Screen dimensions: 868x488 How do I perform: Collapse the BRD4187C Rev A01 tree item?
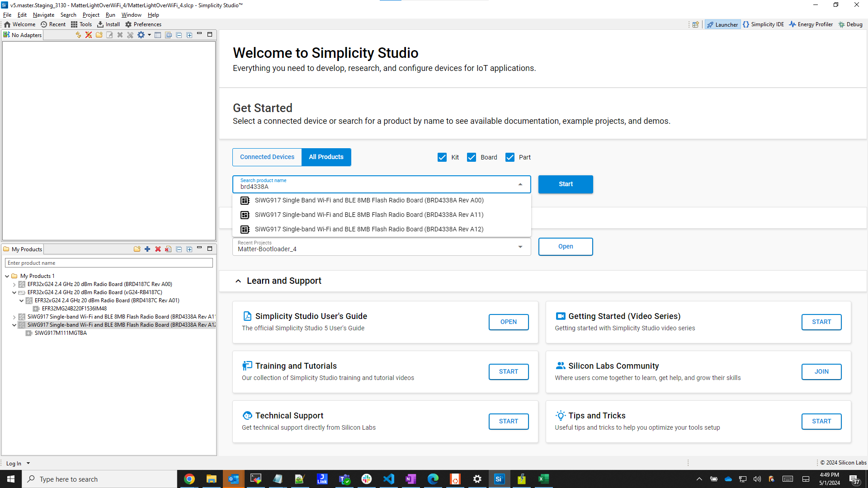tap(22, 301)
